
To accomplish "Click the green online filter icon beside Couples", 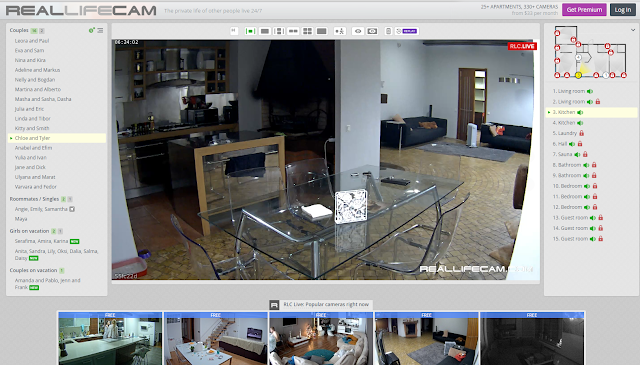I will pos(91,30).
